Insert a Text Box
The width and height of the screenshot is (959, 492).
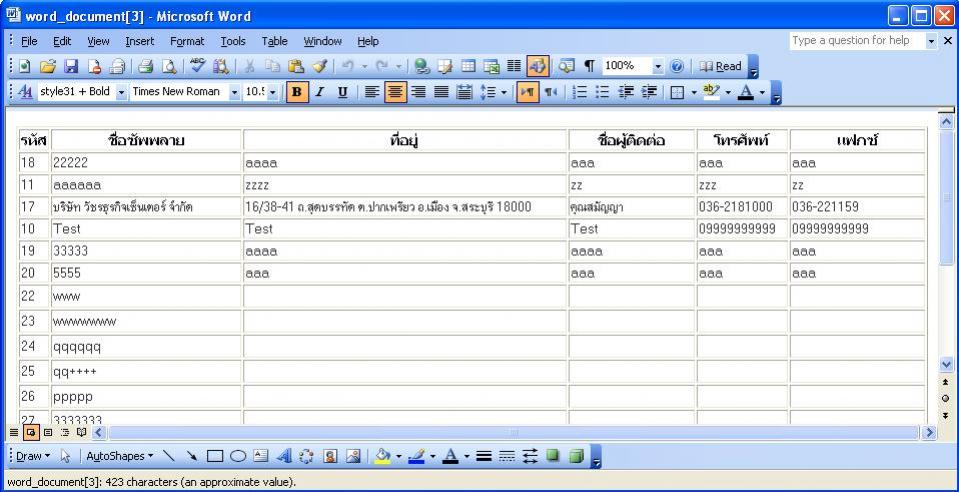[x=261, y=456]
